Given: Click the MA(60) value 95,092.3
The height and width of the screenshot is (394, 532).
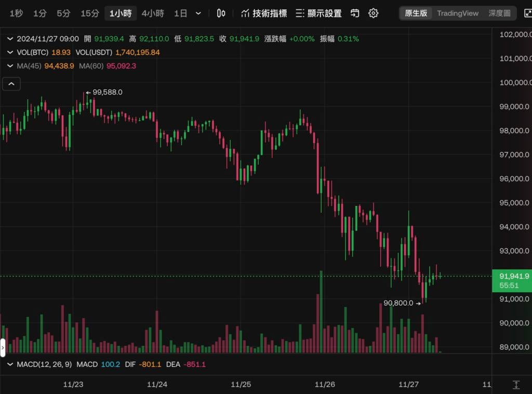Looking at the screenshot, I should tap(121, 66).
